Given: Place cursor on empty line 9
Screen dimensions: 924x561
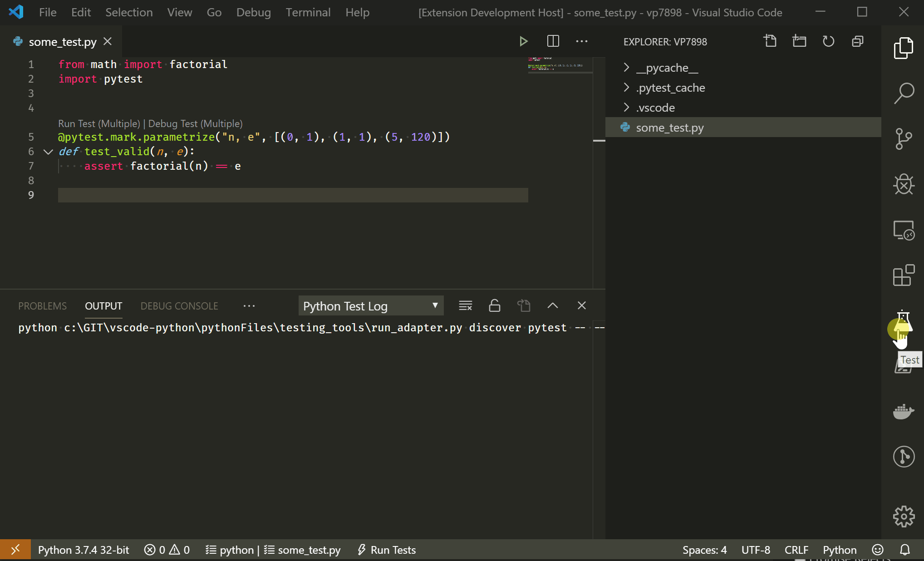Looking at the screenshot, I should tap(293, 195).
